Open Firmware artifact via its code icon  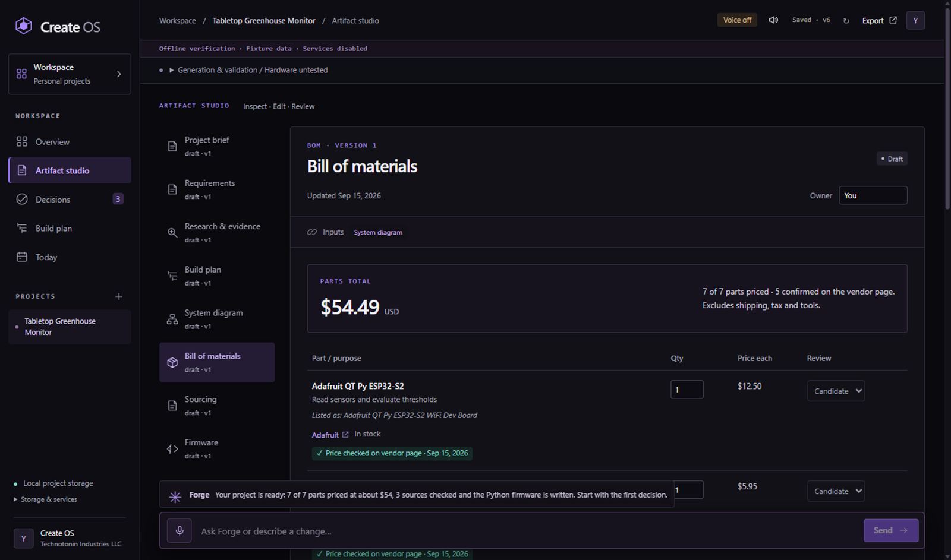172,449
